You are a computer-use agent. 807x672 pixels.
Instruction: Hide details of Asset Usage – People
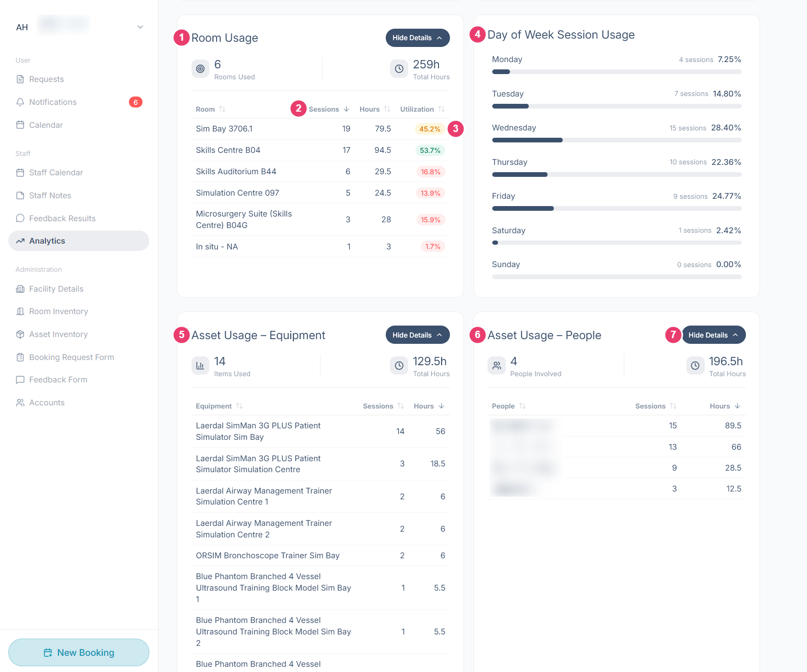click(x=714, y=335)
